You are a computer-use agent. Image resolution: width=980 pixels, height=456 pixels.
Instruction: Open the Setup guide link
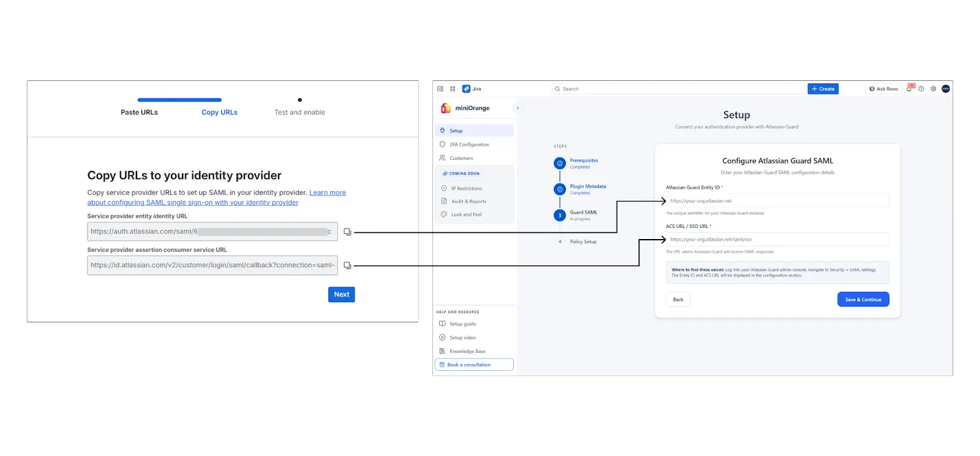[462, 324]
